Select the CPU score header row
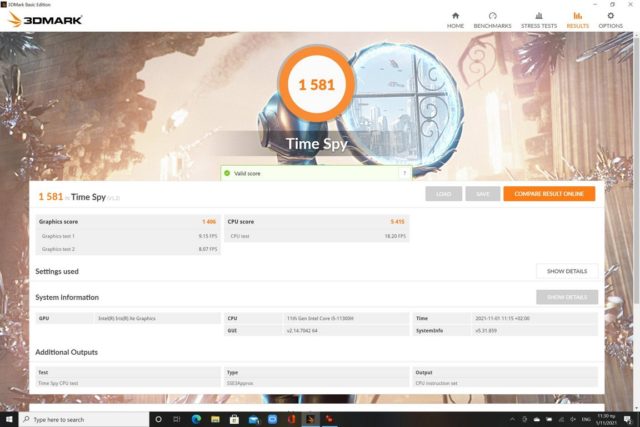 [316, 222]
